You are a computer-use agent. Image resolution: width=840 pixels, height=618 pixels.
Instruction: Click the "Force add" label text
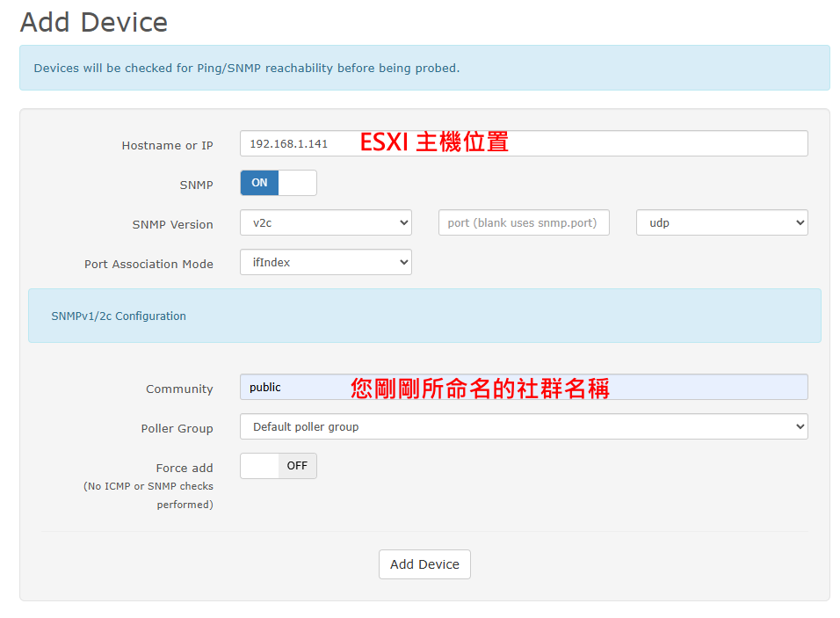click(x=185, y=468)
